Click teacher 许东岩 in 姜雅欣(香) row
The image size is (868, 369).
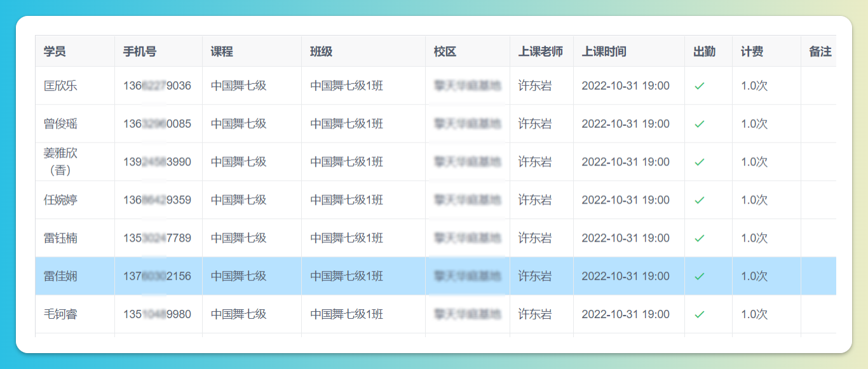point(535,162)
